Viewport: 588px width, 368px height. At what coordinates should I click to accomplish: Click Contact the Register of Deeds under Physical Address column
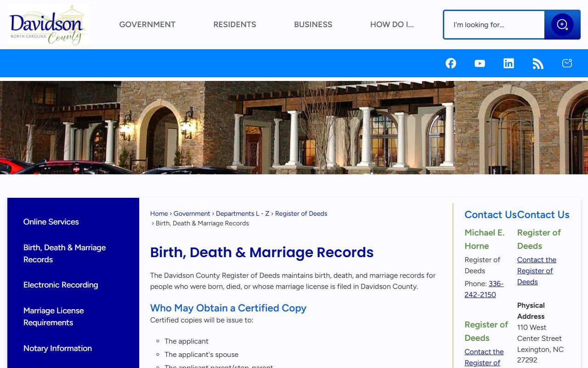[x=537, y=270]
